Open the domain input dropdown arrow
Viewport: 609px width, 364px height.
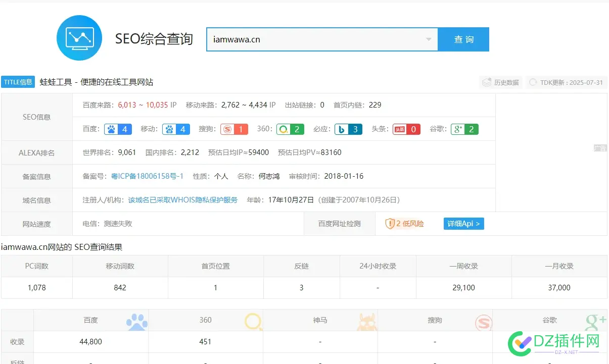pos(429,39)
